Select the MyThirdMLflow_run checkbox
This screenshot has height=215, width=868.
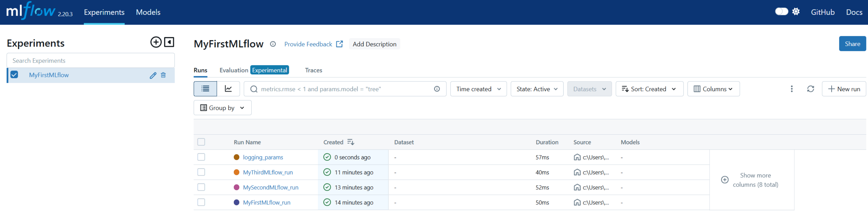click(x=201, y=172)
